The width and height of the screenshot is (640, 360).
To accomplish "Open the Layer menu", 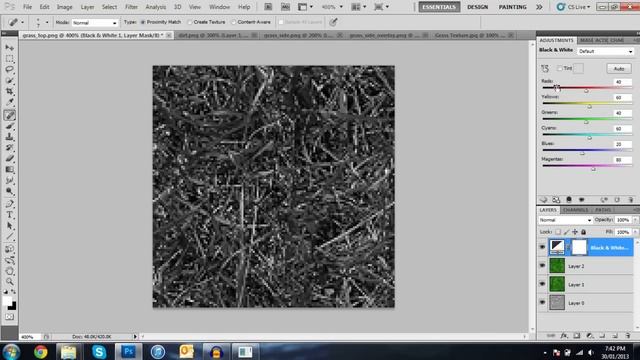I will [x=87, y=7].
